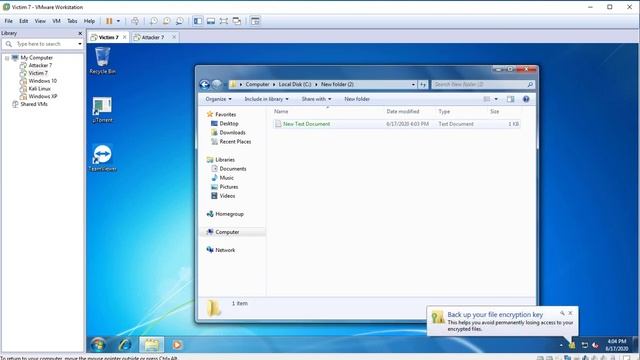Screen dimensions: 640x360
Task: Click Explorer back navigation button
Action: (x=204, y=84)
